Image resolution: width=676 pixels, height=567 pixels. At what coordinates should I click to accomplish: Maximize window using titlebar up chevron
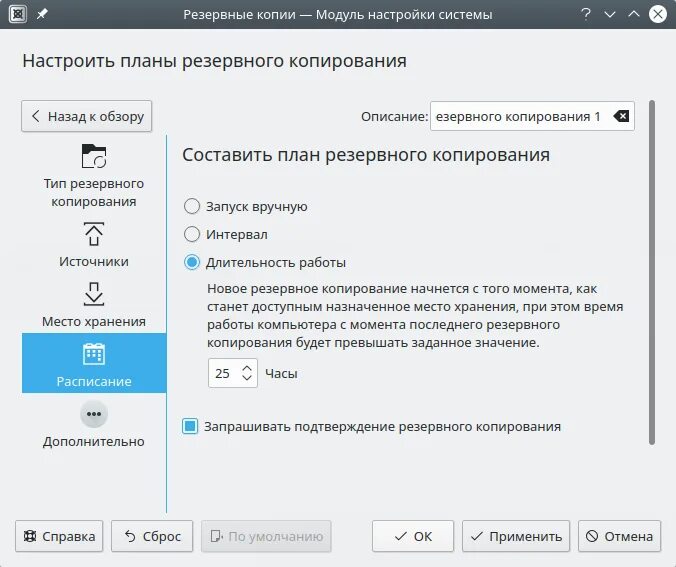pyautogui.click(x=634, y=14)
